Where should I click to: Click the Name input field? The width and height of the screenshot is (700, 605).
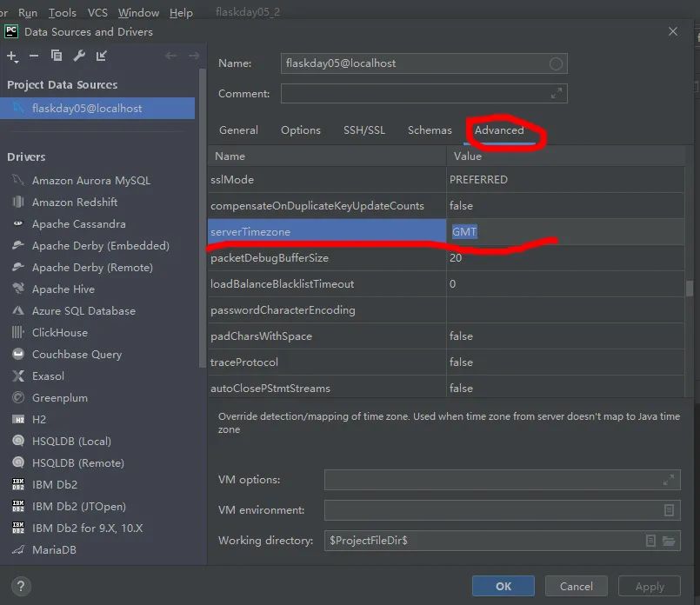click(x=423, y=63)
